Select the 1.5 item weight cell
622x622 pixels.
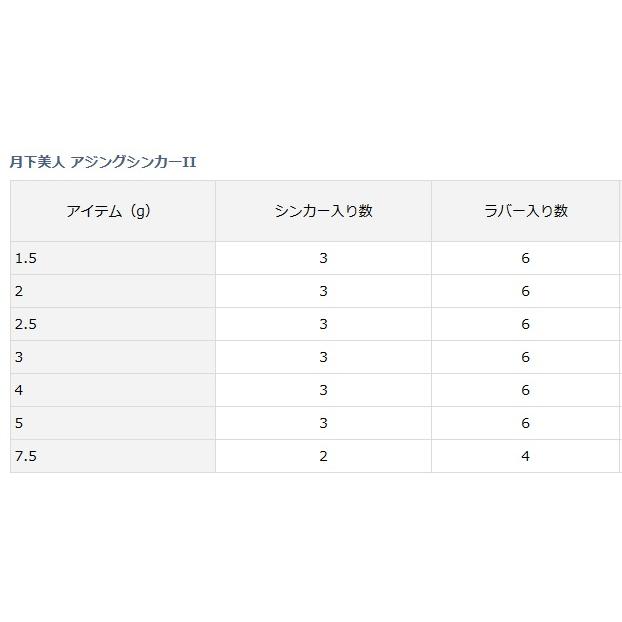(x=26, y=258)
